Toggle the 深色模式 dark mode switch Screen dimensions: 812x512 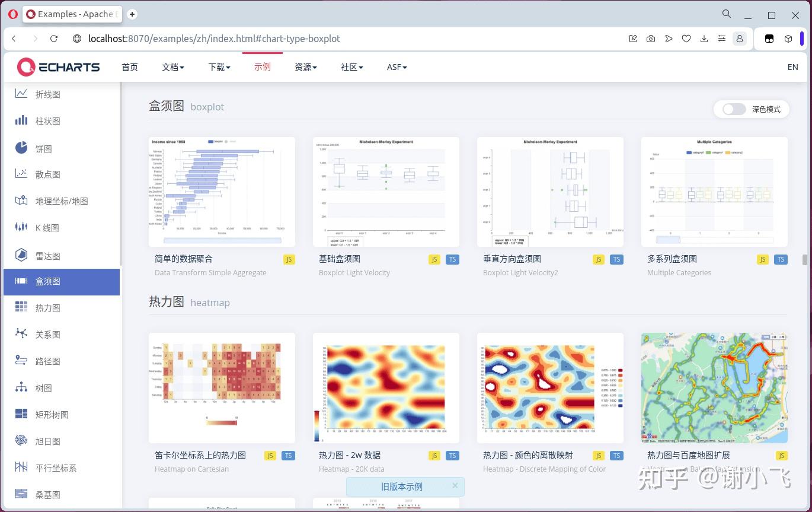click(x=734, y=109)
